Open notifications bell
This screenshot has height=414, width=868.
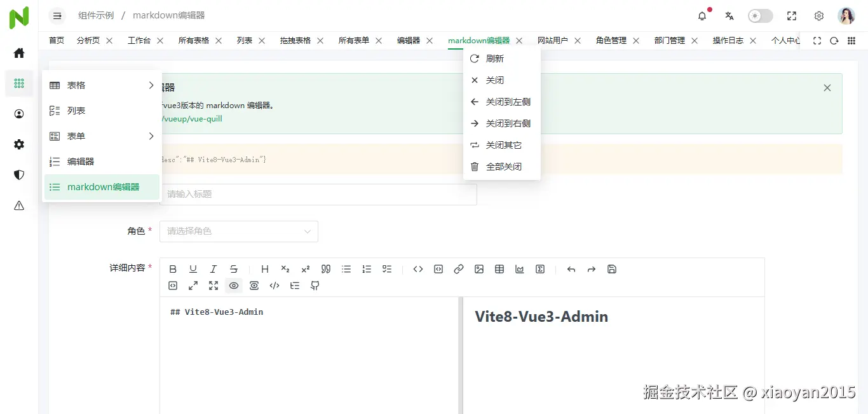pos(702,16)
